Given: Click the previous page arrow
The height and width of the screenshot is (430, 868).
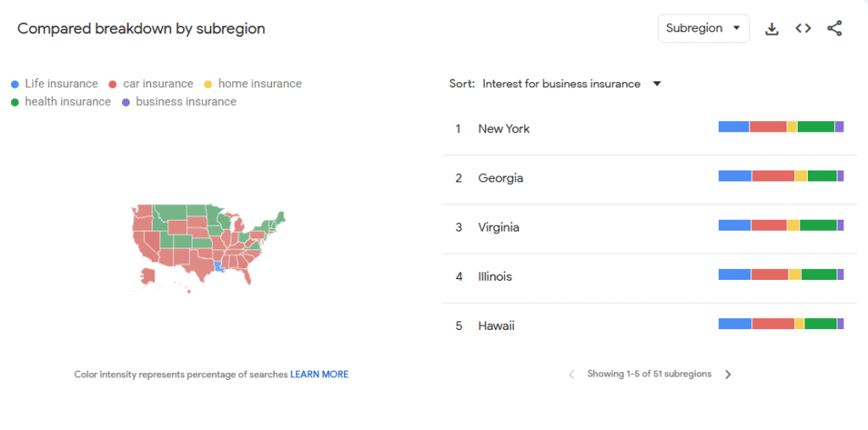Looking at the screenshot, I should pyautogui.click(x=571, y=374).
